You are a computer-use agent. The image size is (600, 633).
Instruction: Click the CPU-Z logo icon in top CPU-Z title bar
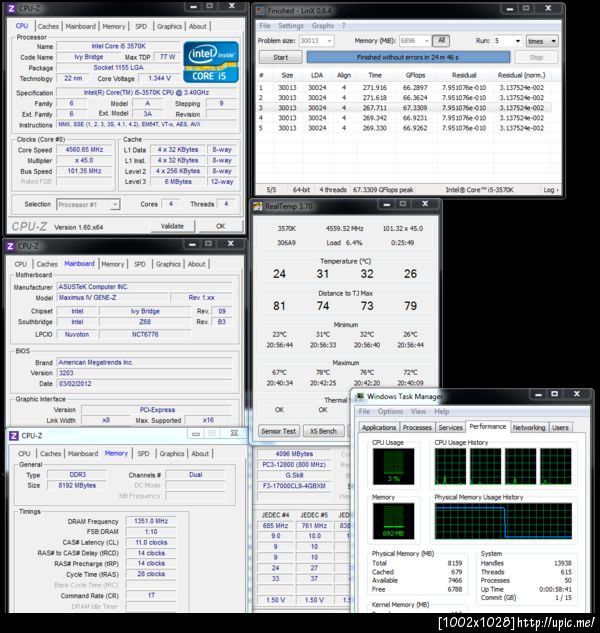tap(12, 8)
